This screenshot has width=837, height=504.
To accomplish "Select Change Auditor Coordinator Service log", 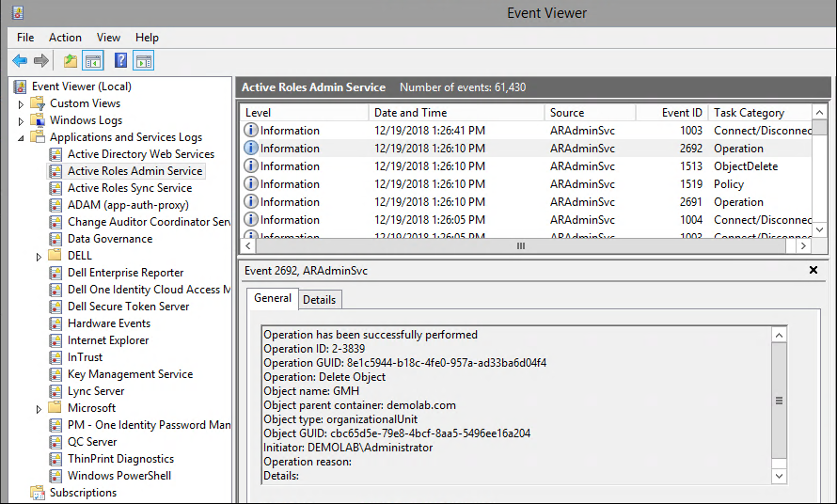I will [x=149, y=222].
